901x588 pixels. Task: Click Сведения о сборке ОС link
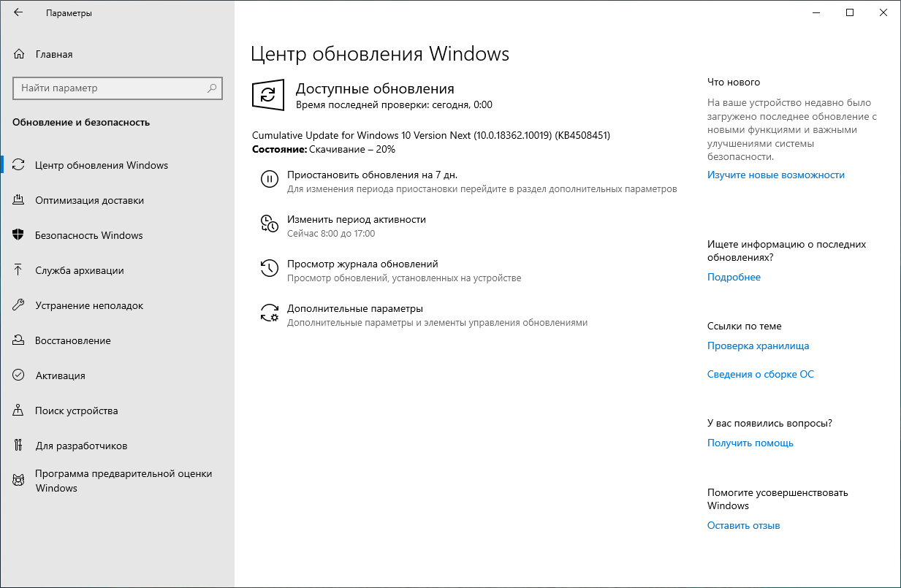[x=760, y=373]
